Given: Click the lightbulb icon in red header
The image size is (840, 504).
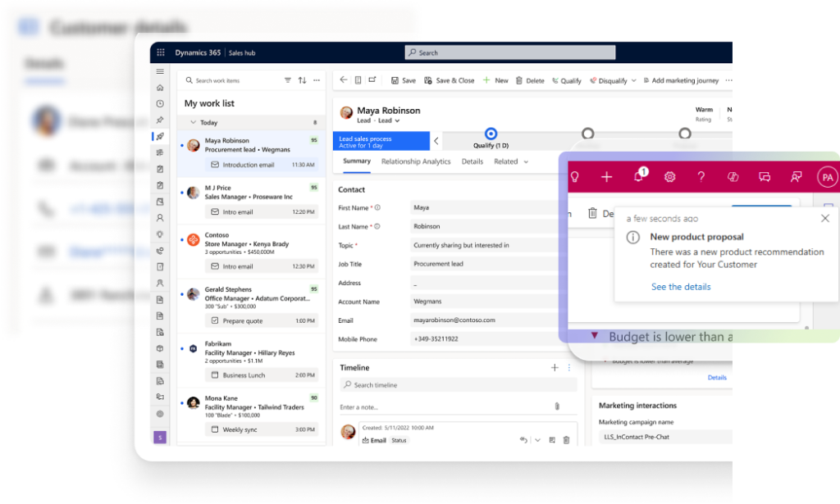Looking at the screenshot, I should point(575,177).
